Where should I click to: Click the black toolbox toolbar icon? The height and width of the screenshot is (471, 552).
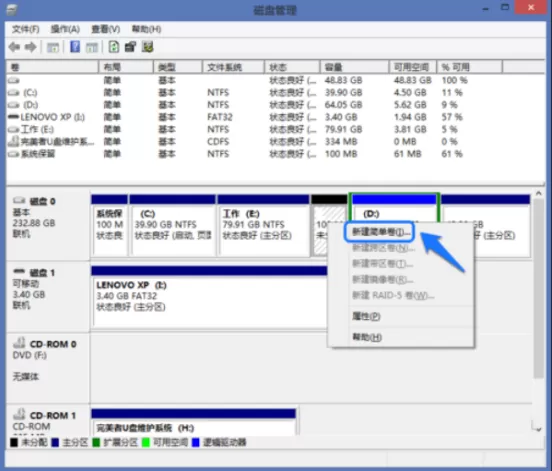pyautogui.click(x=131, y=47)
